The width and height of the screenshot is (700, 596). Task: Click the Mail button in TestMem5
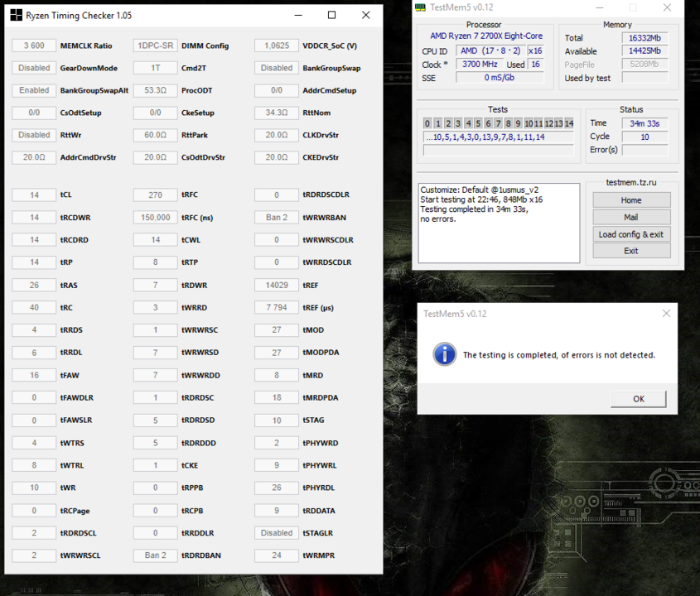631,217
